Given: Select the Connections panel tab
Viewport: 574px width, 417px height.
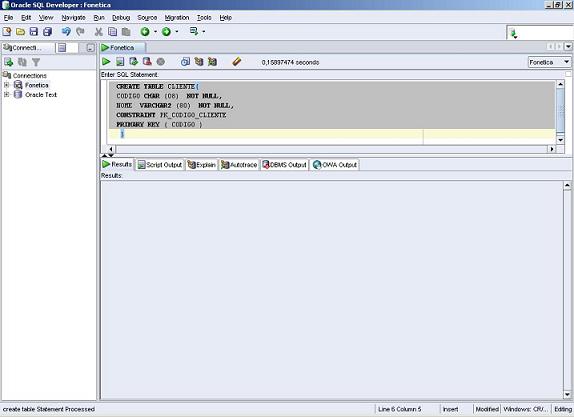Looking at the screenshot, I should (28, 48).
